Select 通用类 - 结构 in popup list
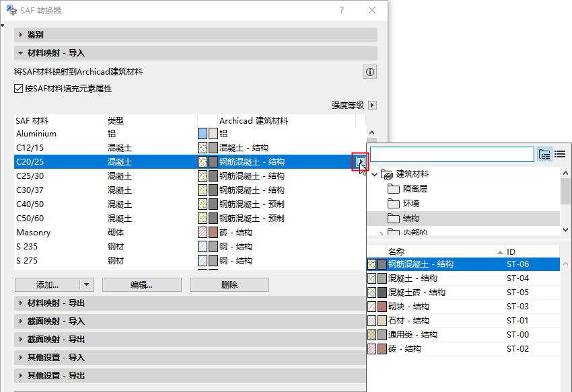Screen dimensions: 572x392 (463, 335)
